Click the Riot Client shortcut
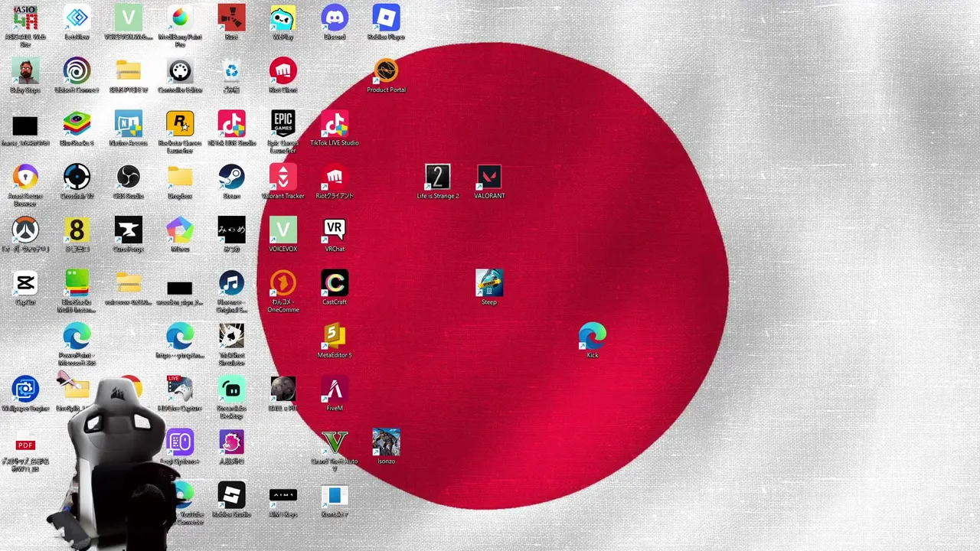The image size is (980, 551). [283, 71]
